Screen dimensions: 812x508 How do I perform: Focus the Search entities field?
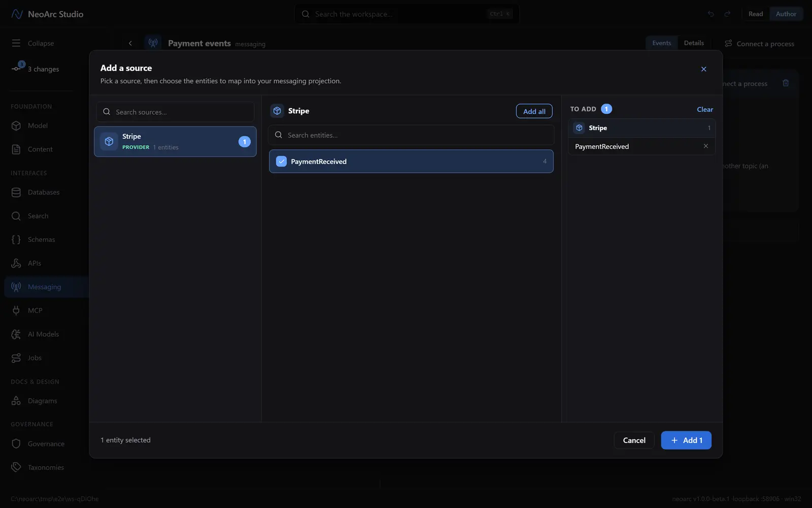point(411,135)
